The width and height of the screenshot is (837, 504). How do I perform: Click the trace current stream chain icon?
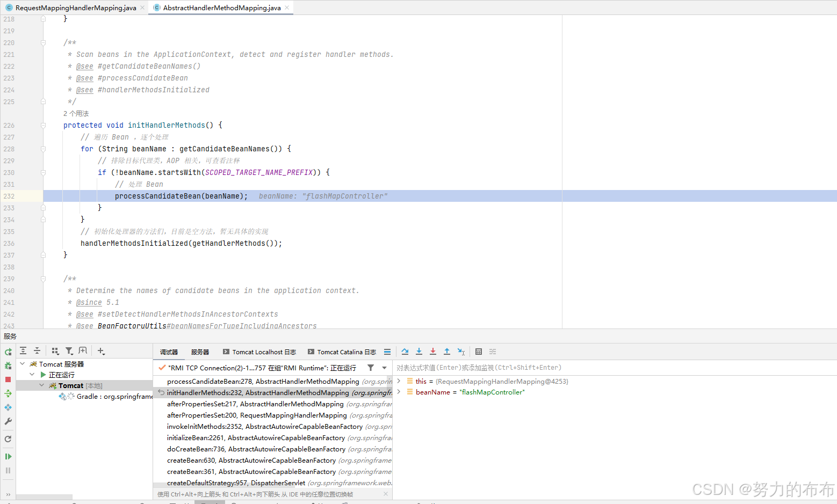click(493, 352)
